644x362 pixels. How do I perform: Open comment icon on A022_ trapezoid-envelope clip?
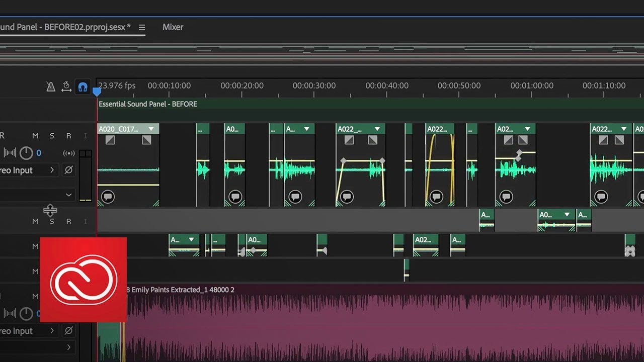[x=346, y=197]
